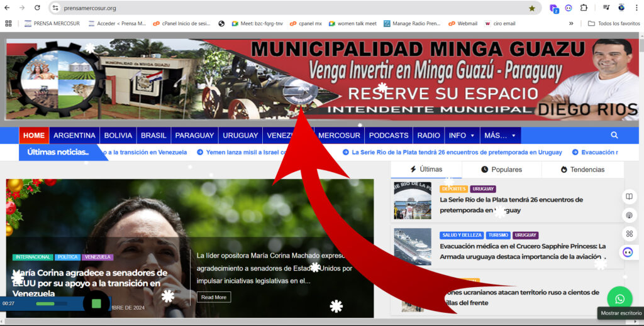Stop the audio player with green button
This screenshot has height=326, width=644.
[x=96, y=303]
